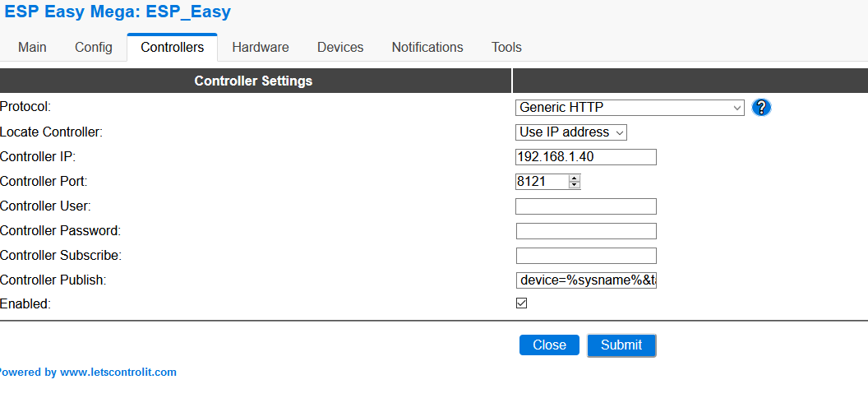
Task: Open the Config tab
Action: pos(94,48)
